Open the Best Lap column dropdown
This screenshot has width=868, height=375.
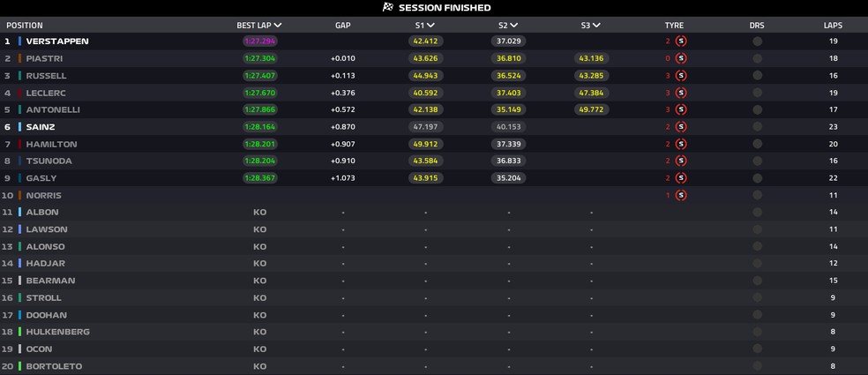[278, 26]
